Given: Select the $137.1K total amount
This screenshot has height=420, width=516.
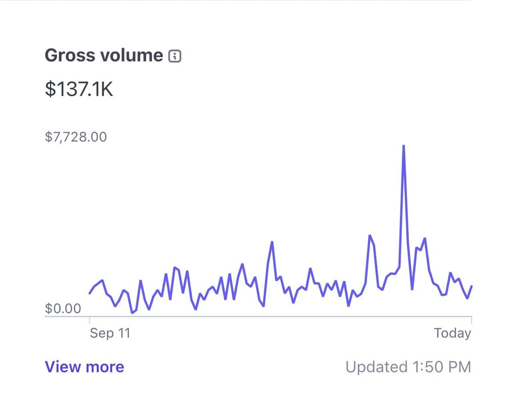Looking at the screenshot, I should click(79, 89).
